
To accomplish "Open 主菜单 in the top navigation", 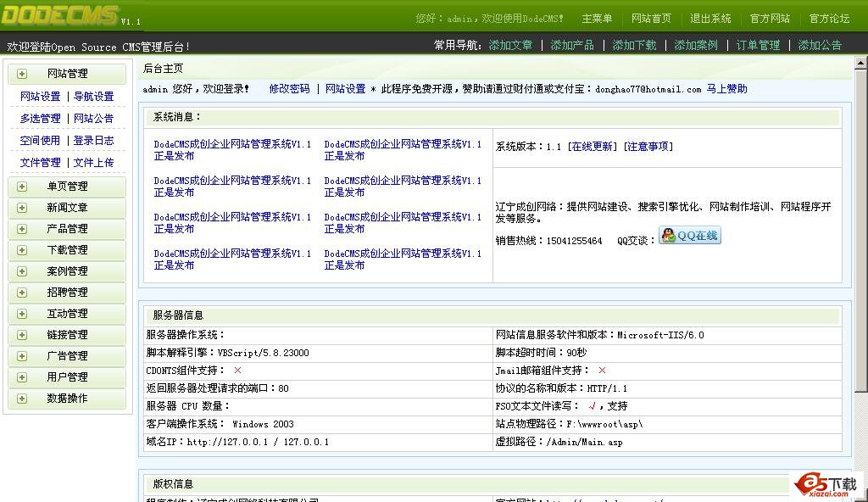I will 597,19.
